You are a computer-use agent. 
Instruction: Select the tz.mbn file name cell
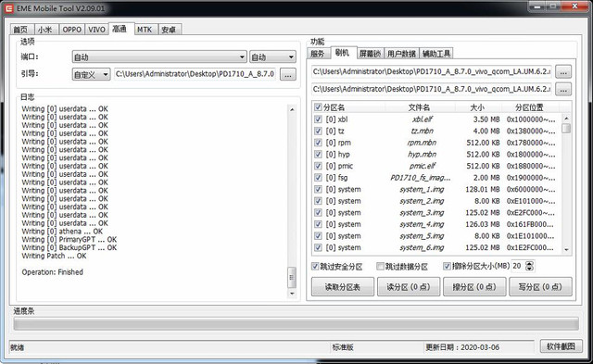423,132
